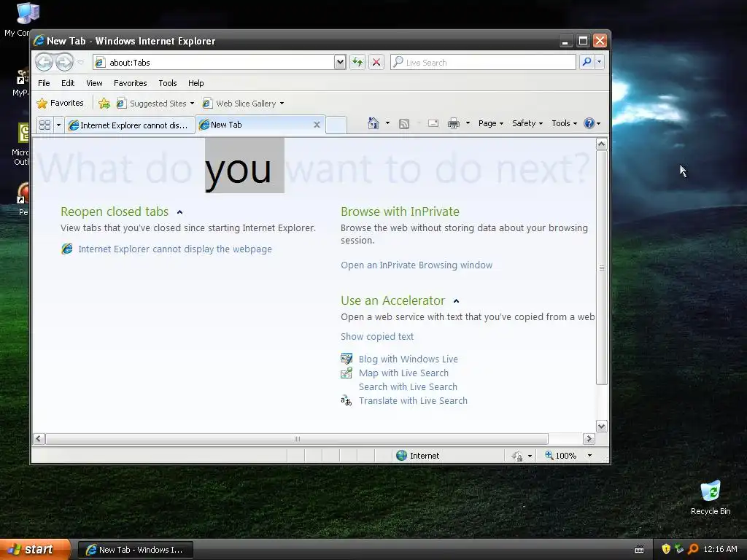This screenshot has width=747, height=560.
Task: Click the Show copied text link
Action: point(377,337)
